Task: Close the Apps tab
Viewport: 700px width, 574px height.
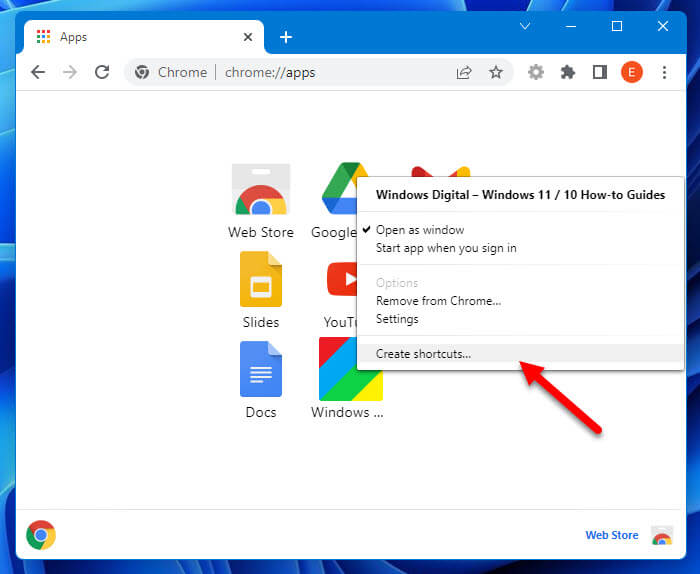Action: pyautogui.click(x=248, y=37)
